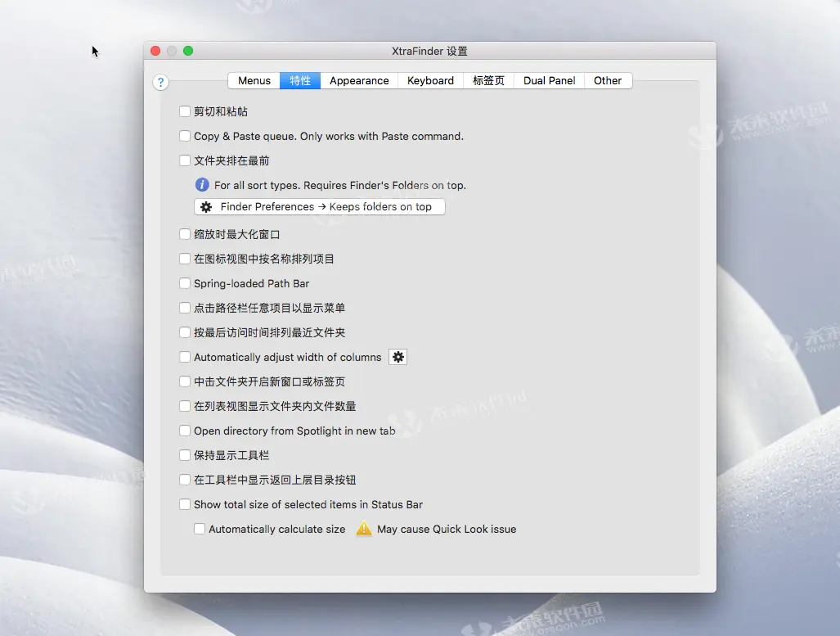Select the Other tab
The image size is (840, 636).
pyautogui.click(x=608, y=80)
